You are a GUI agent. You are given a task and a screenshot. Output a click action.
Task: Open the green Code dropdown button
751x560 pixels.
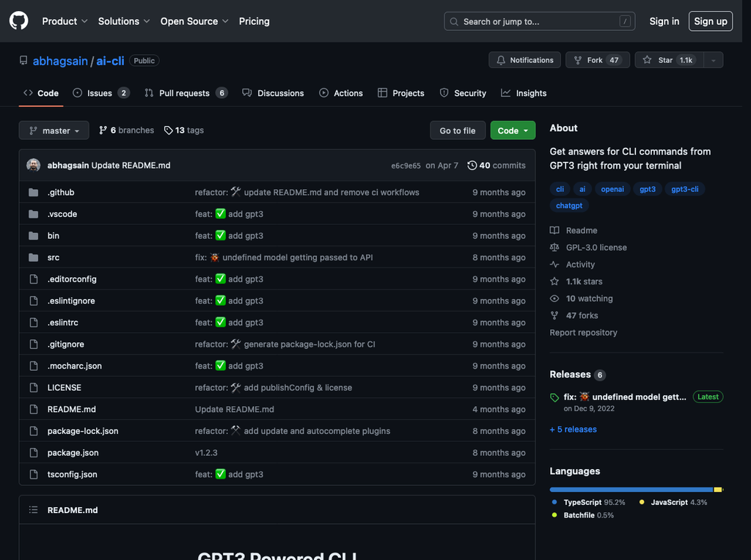pyautogui.click(x=513, y=130)
